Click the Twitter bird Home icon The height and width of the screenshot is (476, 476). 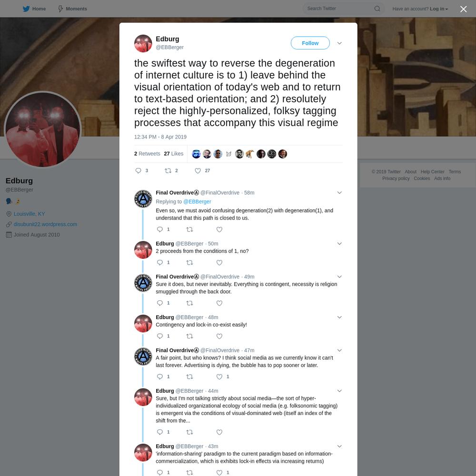[26, 9]
